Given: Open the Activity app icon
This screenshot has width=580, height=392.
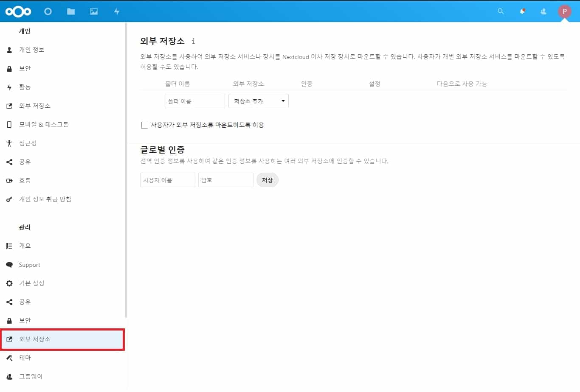Looking at the screenshot, I should 116,11.
